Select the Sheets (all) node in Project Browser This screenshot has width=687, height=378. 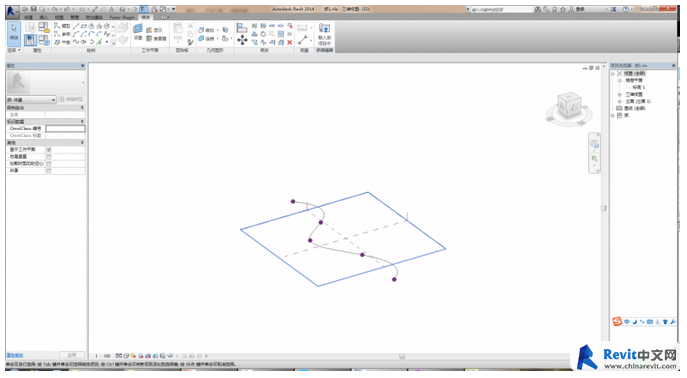click(634, 109)
